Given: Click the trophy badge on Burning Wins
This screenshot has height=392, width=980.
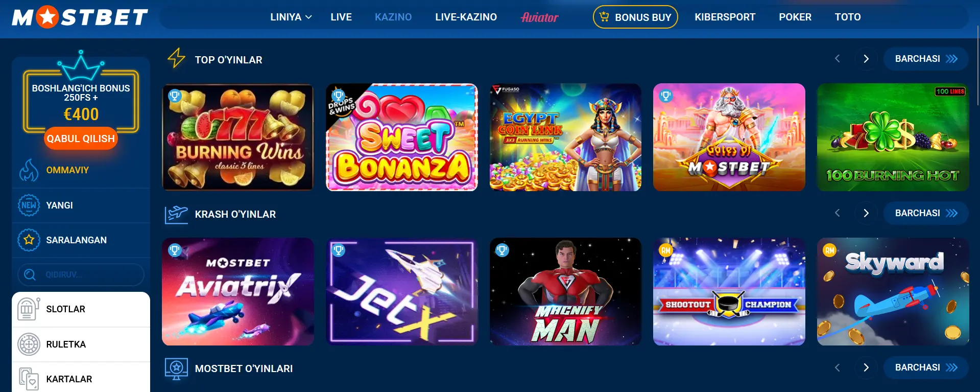Looking at the screenshot, I should coord(175,96).
